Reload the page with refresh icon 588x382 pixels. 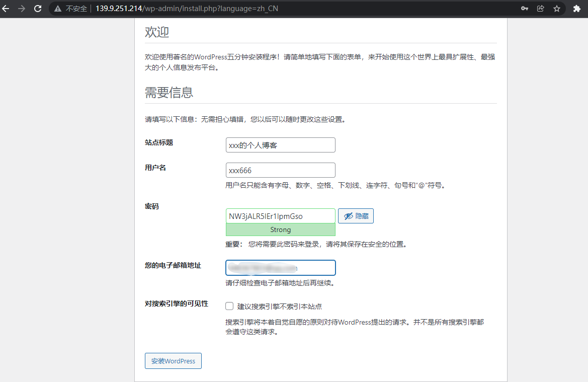tap(38, 8)
